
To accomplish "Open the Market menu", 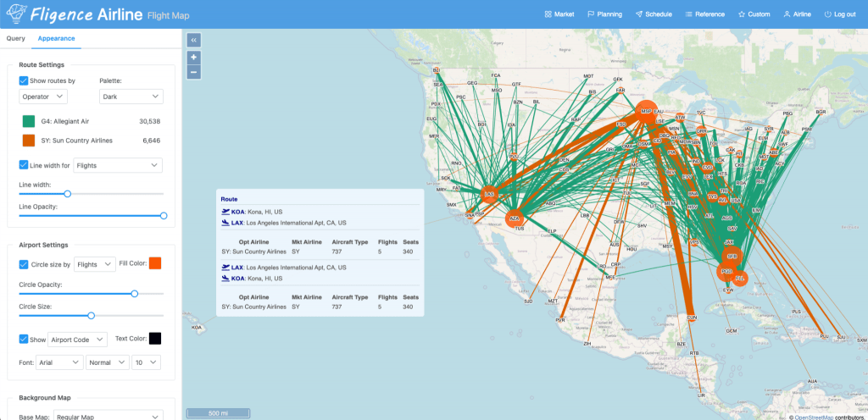I will [559, 14].
